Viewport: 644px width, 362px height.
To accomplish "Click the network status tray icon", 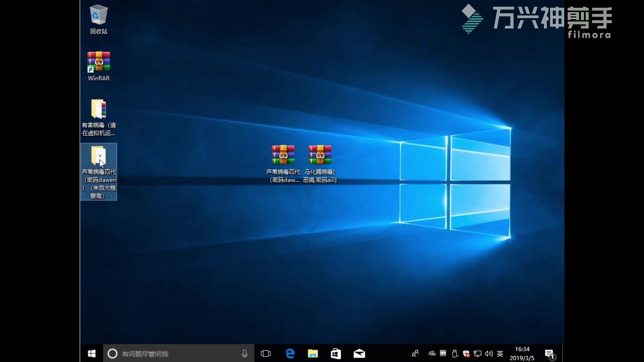I will coord(478,354).
